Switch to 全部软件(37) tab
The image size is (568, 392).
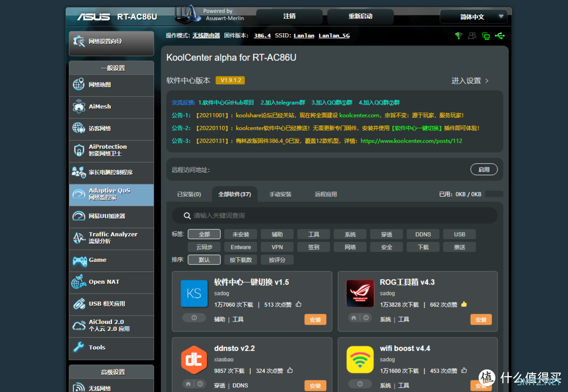pos(235,194)
